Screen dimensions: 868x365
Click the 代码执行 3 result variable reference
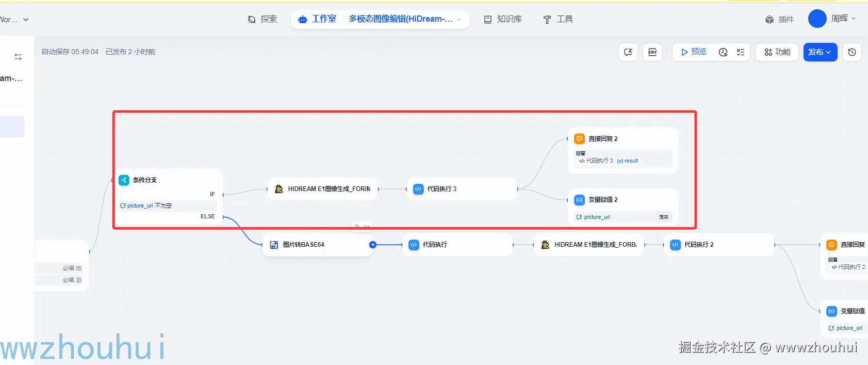(609, 161)
